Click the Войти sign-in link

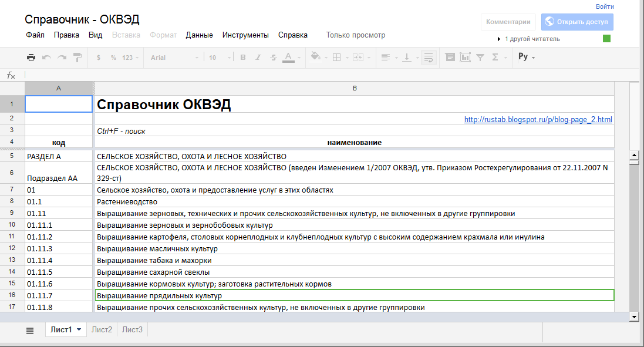[605, 6]
